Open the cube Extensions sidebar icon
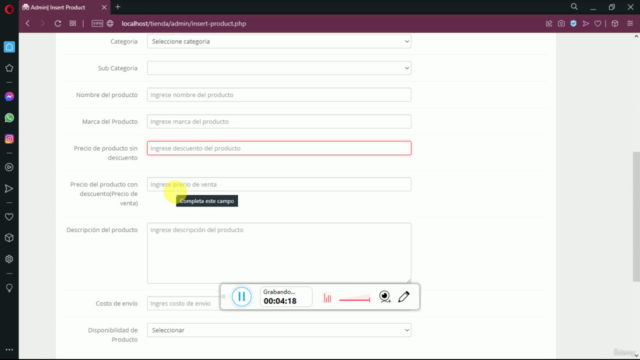This screenshot has width=640, height=360. pos(9,238)
